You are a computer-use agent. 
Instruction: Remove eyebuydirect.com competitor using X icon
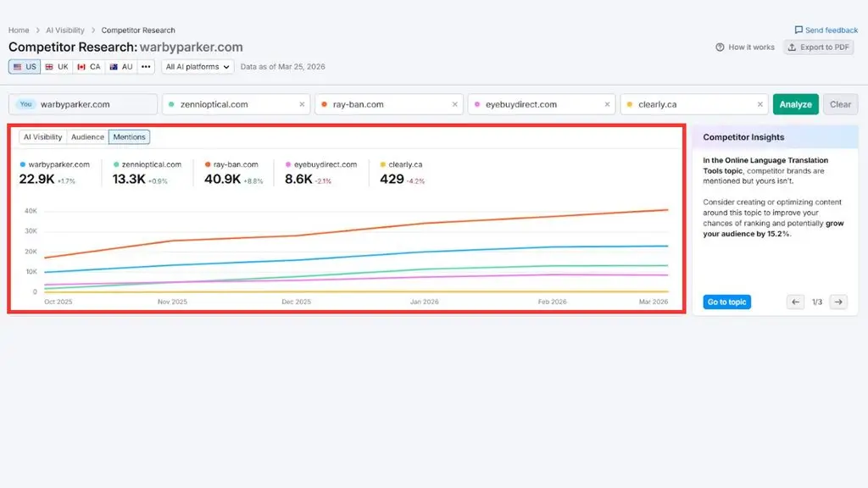point(607,104)
